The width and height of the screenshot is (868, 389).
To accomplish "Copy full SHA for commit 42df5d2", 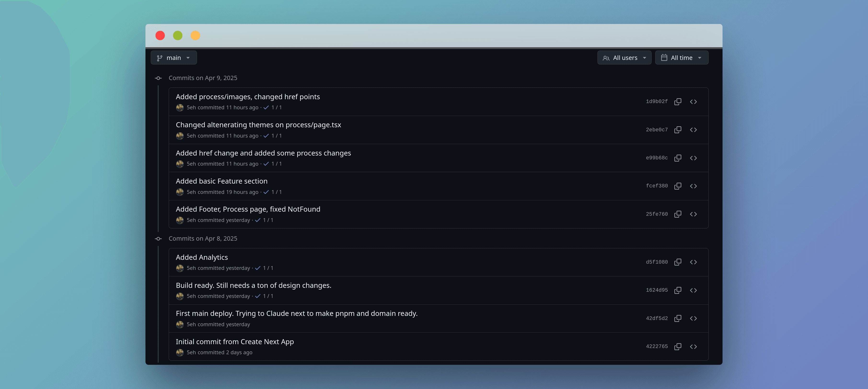I will pyautogui.click(x=678, y=318).
